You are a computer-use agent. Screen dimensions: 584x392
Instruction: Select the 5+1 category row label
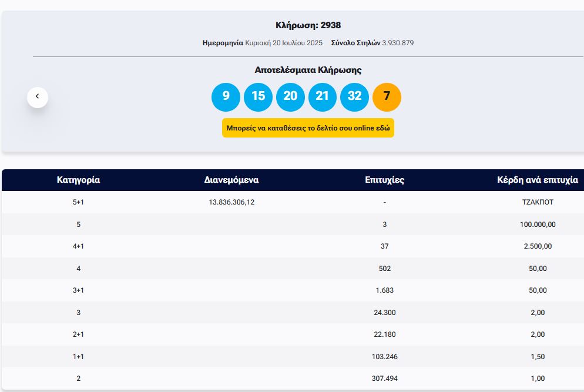click(x=78, y=202)
